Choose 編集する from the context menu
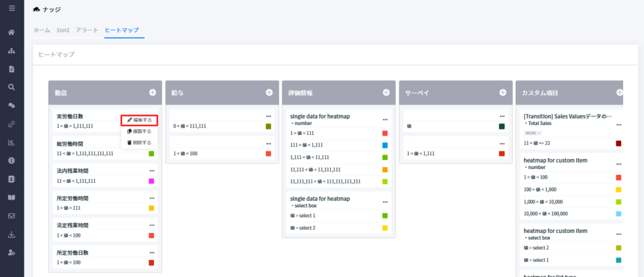Image resolution: width=644 pixels, height=277 pixels. pos(140,120)
